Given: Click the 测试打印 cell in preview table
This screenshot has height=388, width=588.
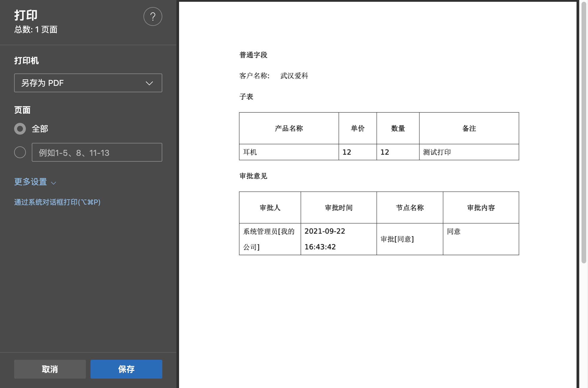Looking at the screenshot, I should (x=437, y=152).
